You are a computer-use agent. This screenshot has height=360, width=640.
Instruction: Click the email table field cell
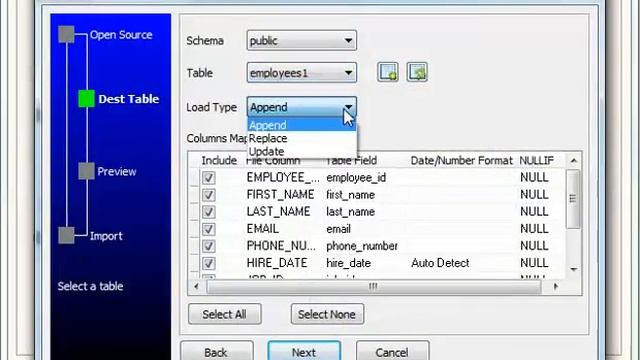tap(338, 229)
